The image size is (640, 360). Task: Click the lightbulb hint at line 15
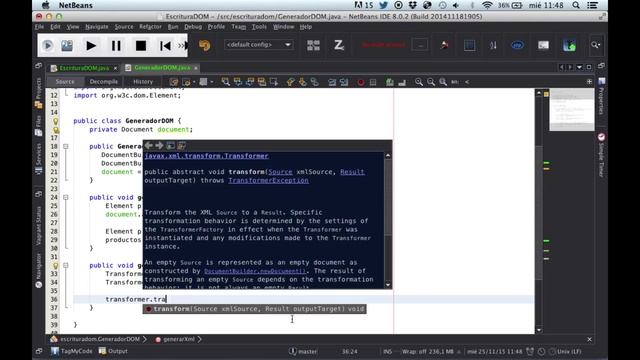point(55,121)
